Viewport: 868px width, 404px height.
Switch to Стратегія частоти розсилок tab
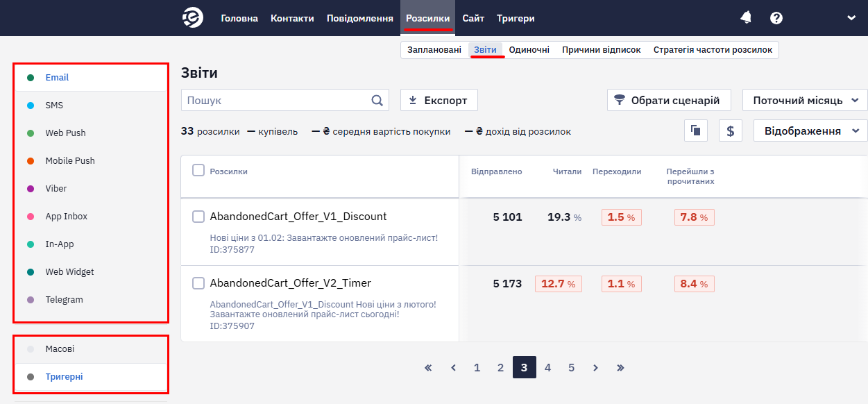tap(713, 50)
